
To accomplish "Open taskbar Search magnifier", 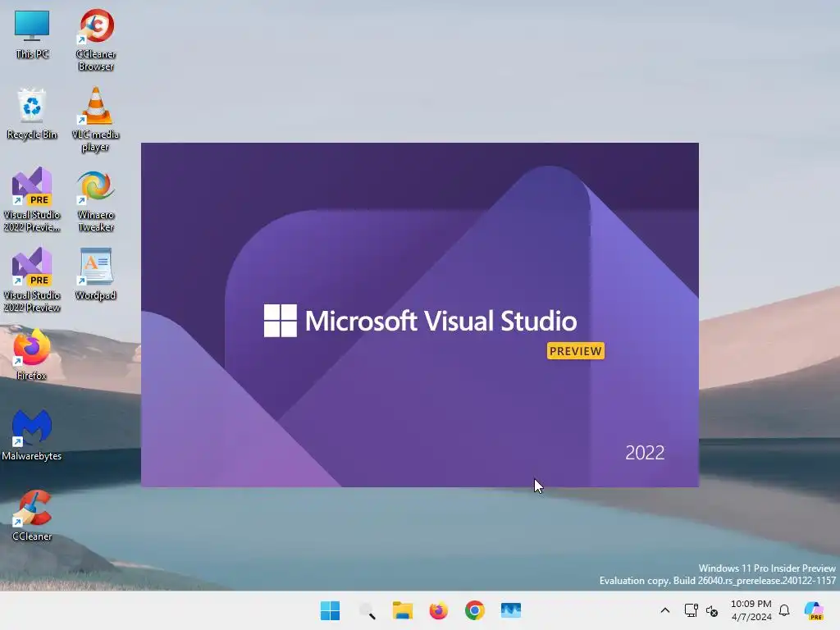I will point(367,610).
